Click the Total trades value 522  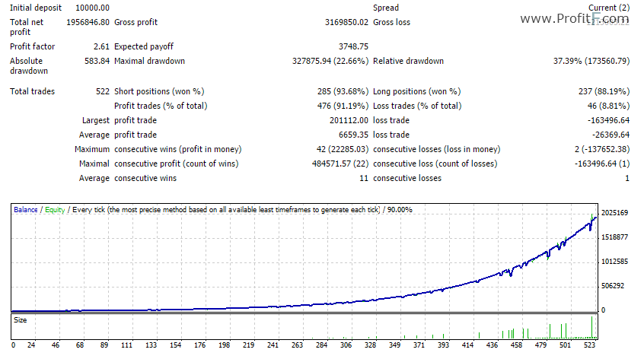[x=103, y=91]
